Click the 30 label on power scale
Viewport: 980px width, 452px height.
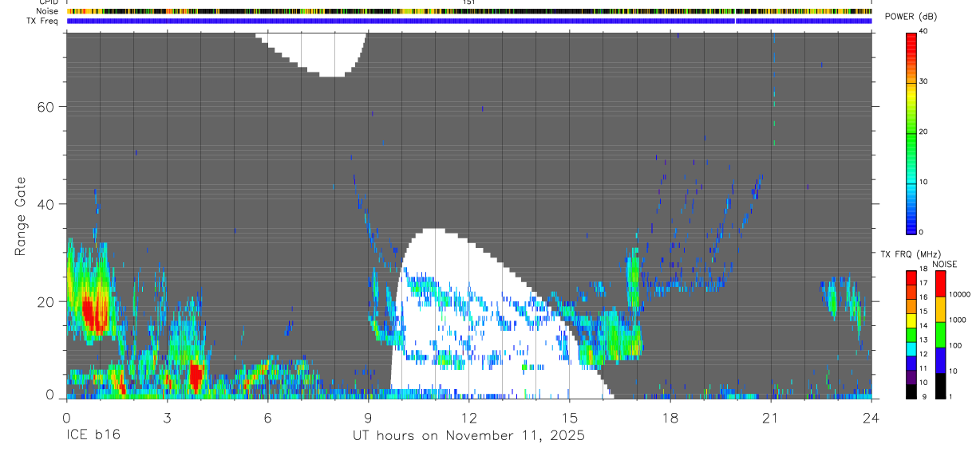pyautogui.click(x=923, y=81)
